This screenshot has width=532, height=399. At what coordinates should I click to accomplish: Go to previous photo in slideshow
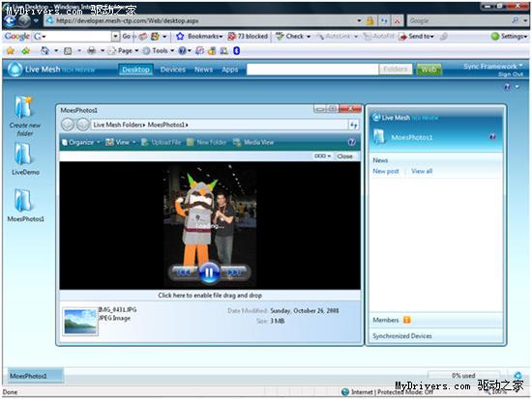pyautogui.click(x=184, y=272)
